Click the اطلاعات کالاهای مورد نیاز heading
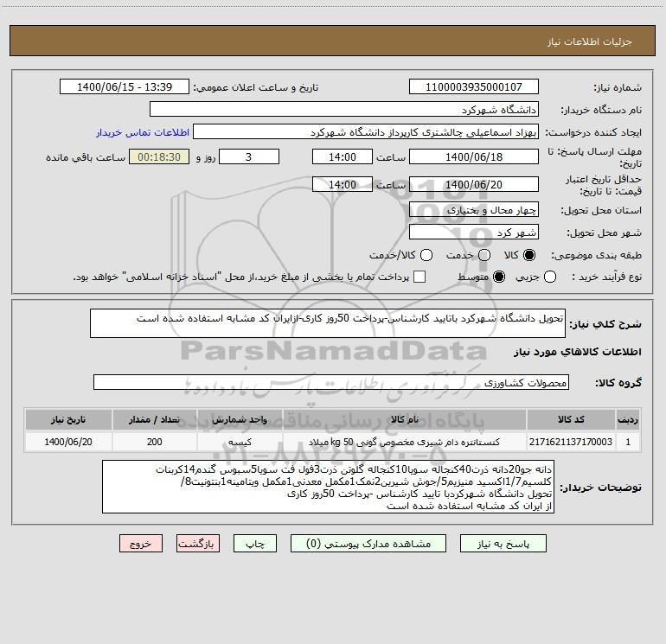This screenshot has height=644, width=666. (578, 352)
